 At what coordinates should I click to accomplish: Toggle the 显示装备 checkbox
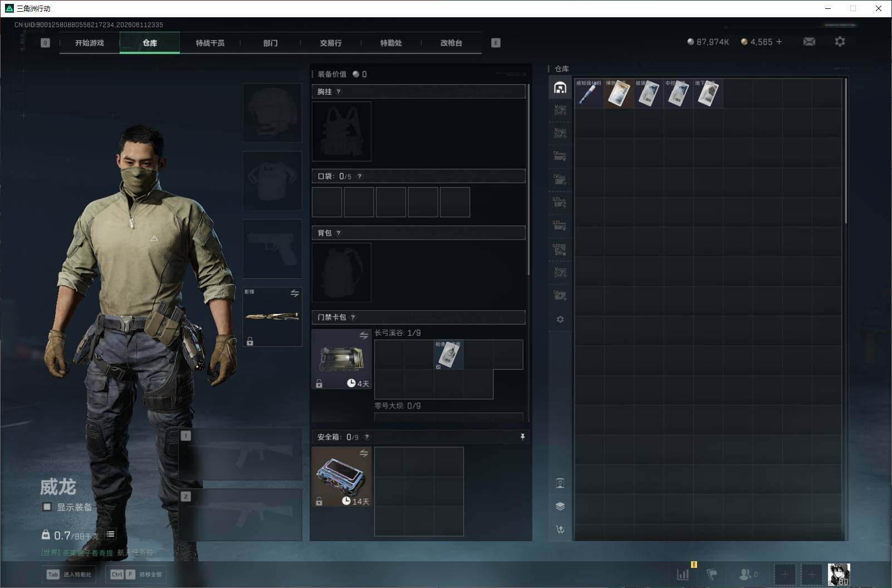pos(47,507)
